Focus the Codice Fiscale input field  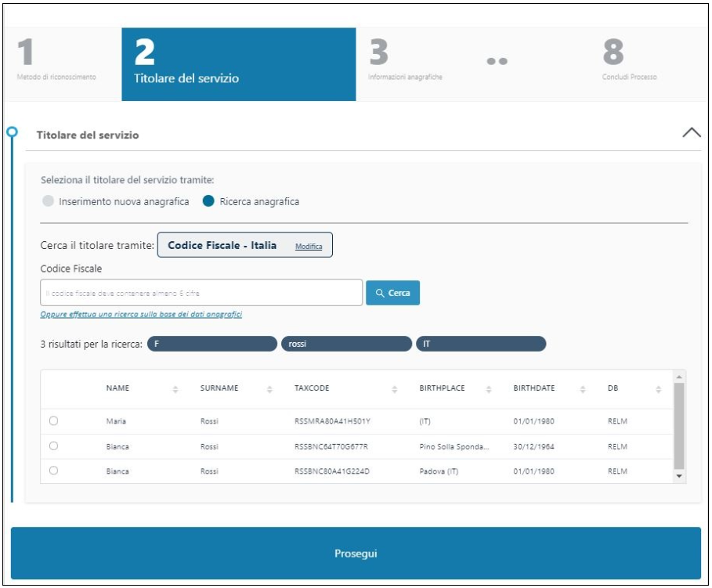click(x=201, y=293)
